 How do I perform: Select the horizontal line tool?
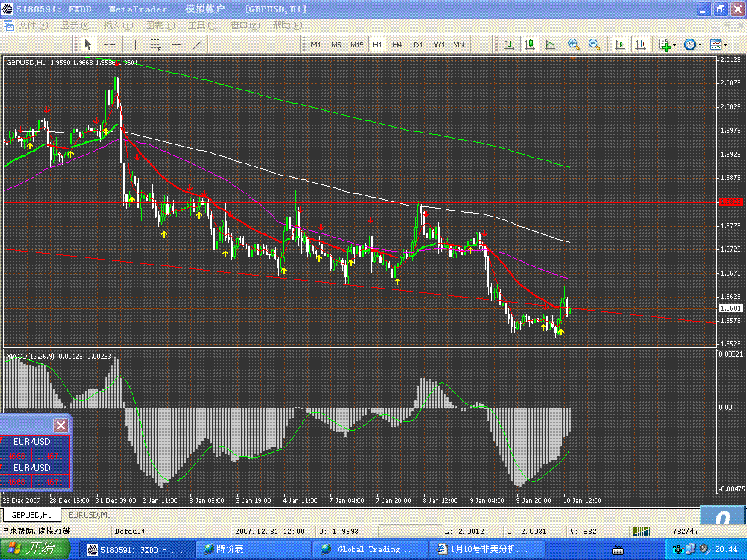[177, 44]
